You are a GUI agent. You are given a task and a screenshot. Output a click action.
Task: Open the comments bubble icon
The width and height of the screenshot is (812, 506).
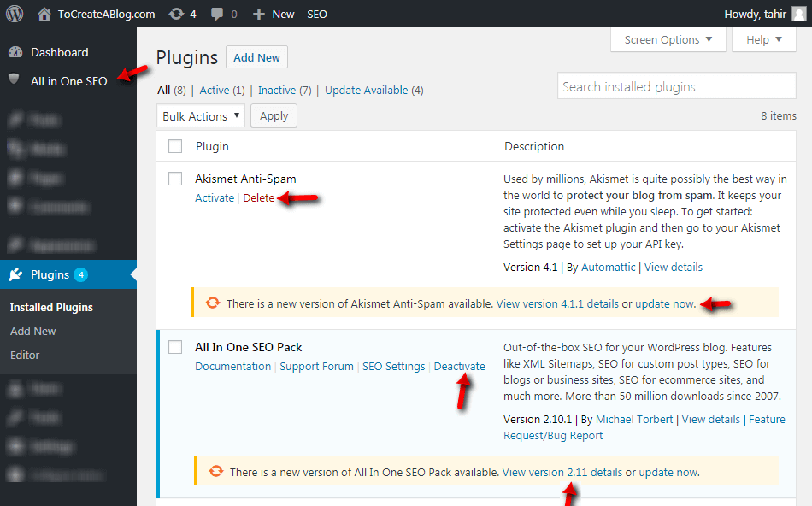[x=217, y=15]
